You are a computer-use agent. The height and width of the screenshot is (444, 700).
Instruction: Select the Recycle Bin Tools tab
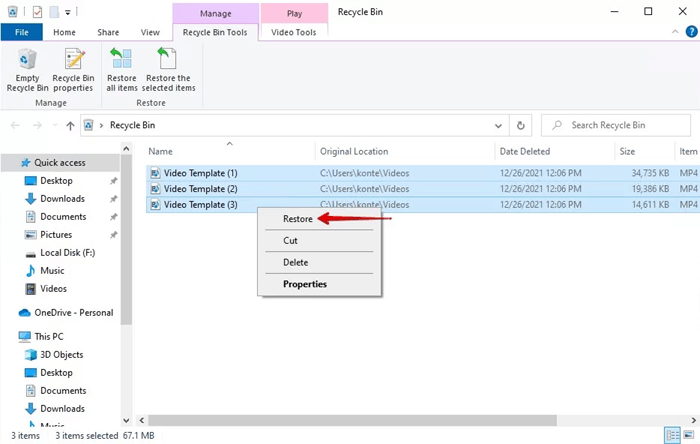point(215,32)
